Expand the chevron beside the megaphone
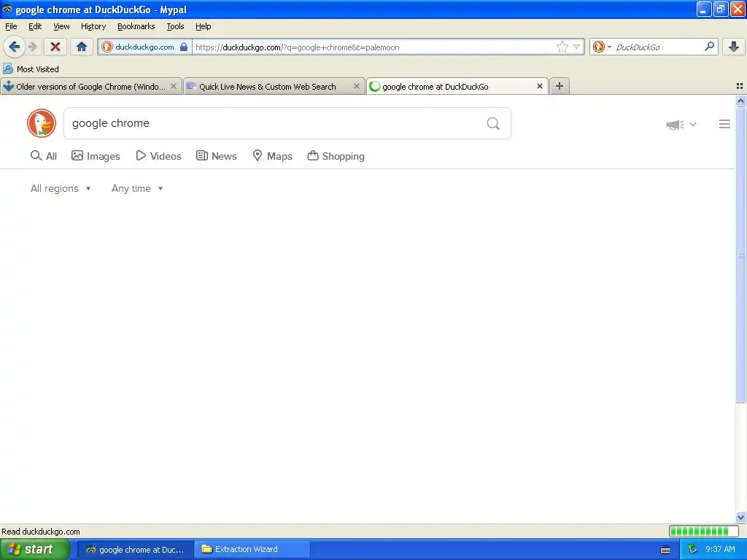The width and height of the screenshot is (747, 560). [693, 124]
